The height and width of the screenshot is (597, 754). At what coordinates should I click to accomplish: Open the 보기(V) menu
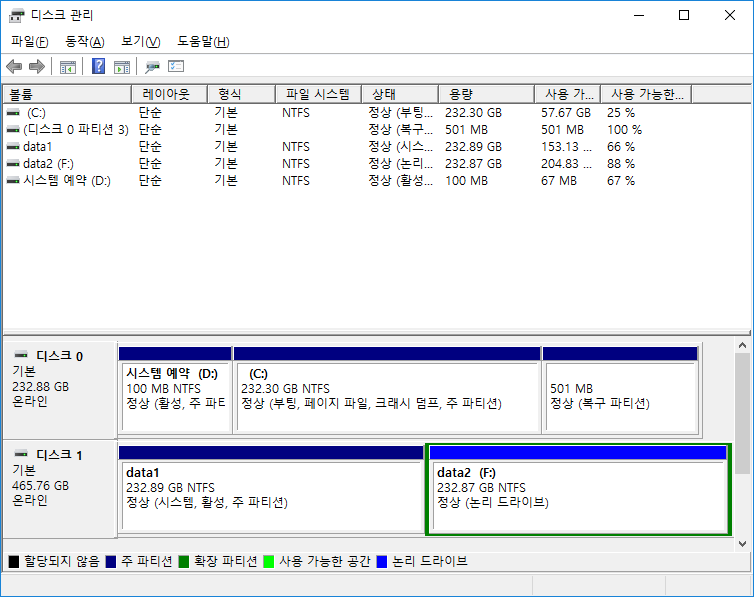(x=140, y=41)
